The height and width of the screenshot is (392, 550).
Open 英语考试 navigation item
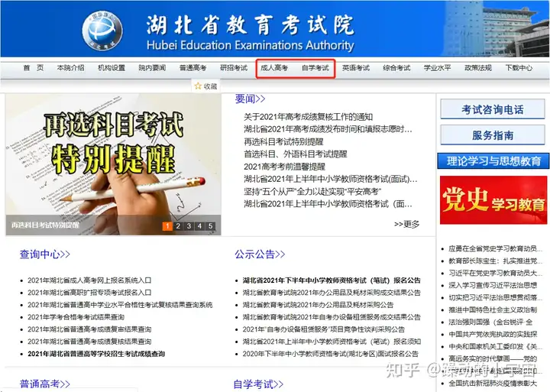coord(356,68)
